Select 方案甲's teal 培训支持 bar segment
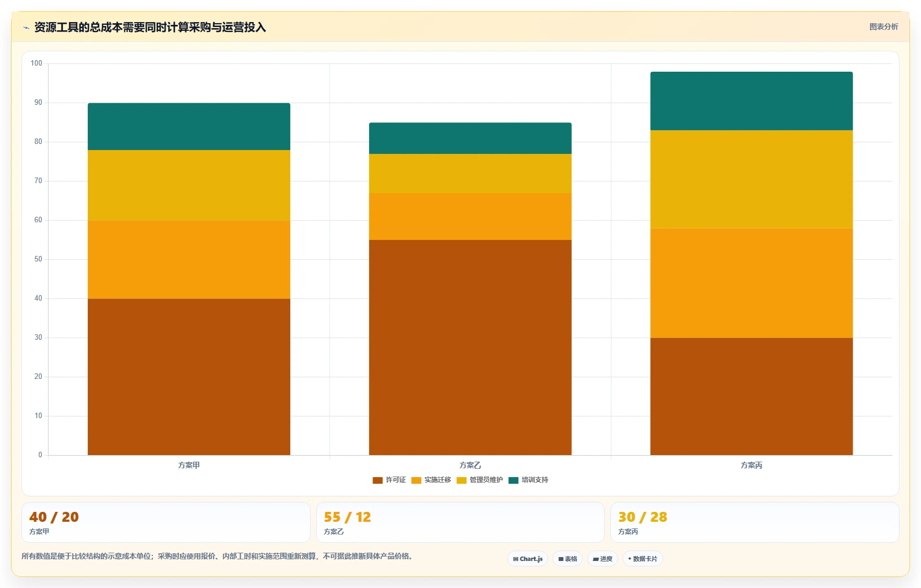The image size is (921, 588). click(189, 126)
